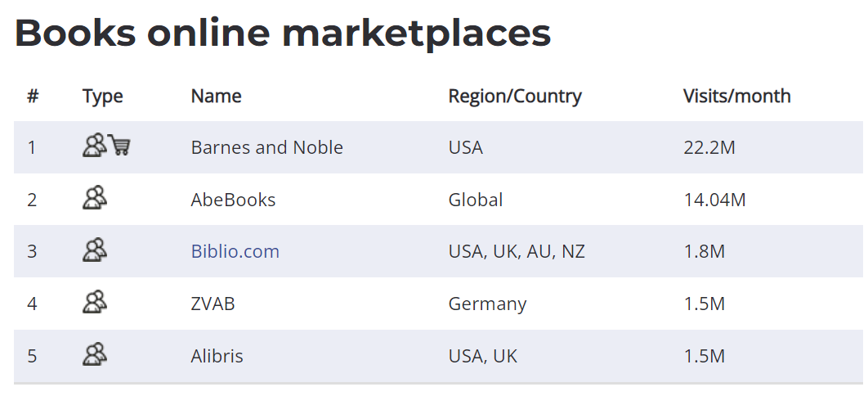Click the marketplace people icon for Barnes and Noble
Screen dimensions: 868x396
point(94,145)
